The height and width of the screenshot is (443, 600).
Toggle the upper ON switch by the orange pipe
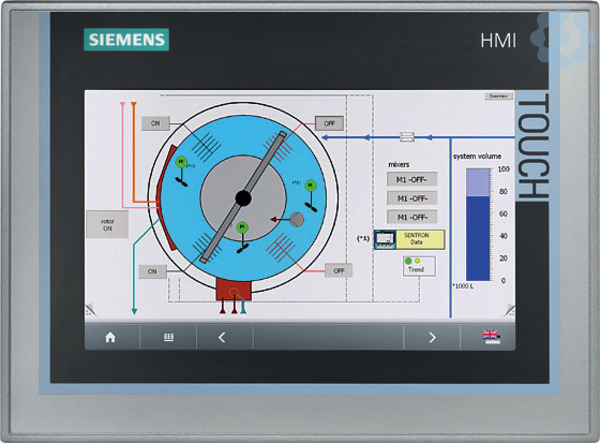click(x=155, y=124)
